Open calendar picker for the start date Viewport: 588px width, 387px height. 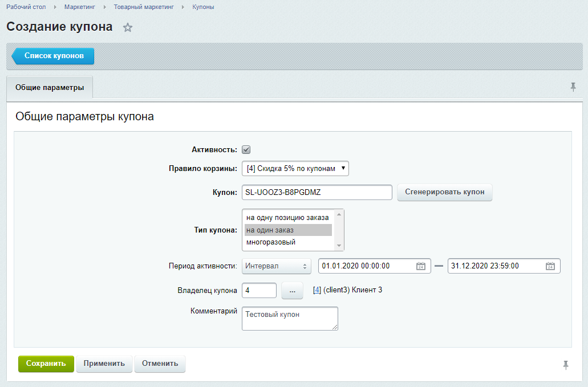point(420,266)
